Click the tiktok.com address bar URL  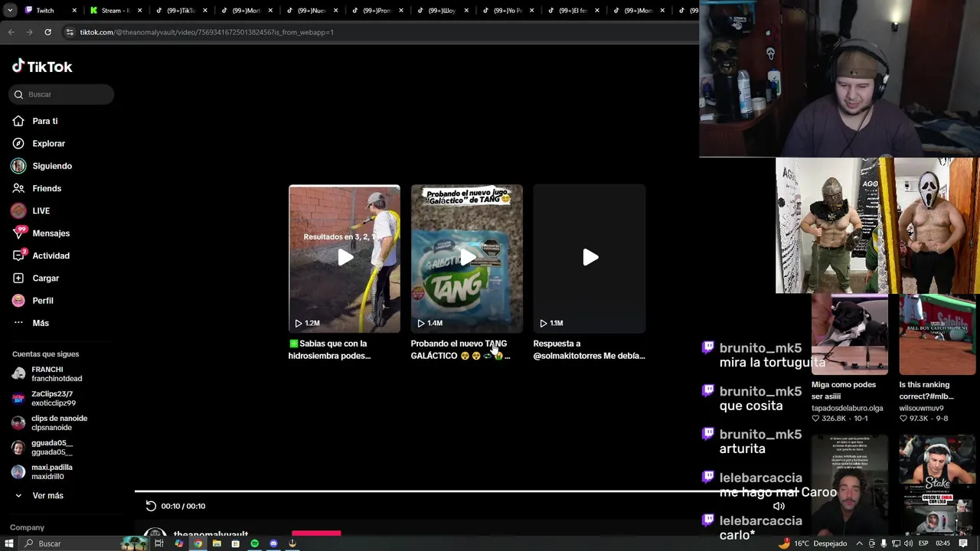point(207,32)
